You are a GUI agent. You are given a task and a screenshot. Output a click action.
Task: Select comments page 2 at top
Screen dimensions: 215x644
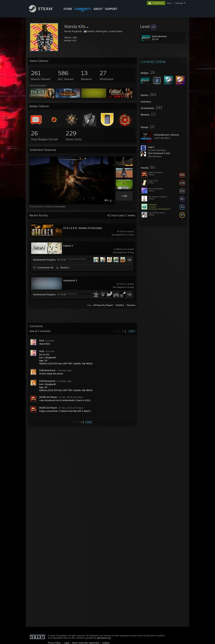(125, 331)
